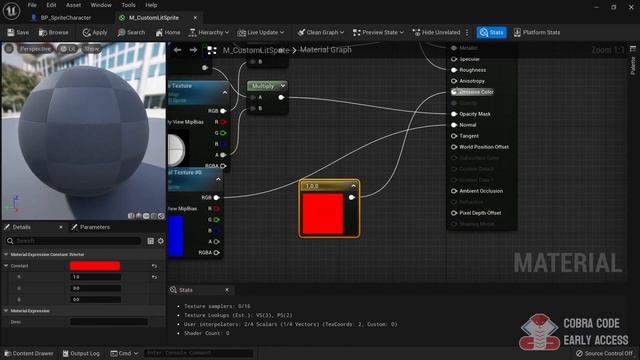
Task: Open the Hierarchy dropdown
Action: pos(209,32)
